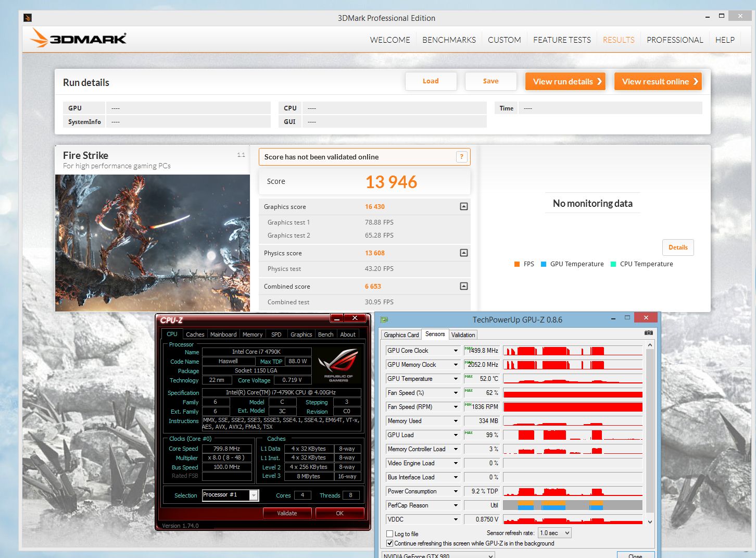Screen dimensions: 756x558
Task: Open the Memory Controller Load sensor dropdown
Action: coord(456,449)
